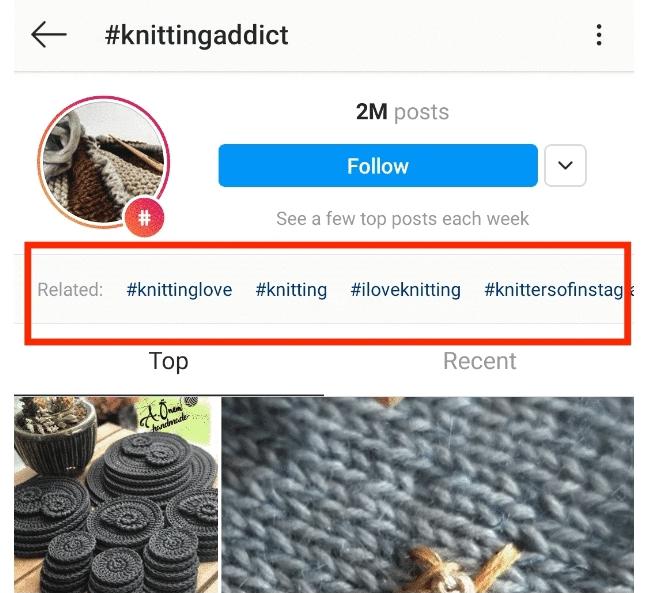Switch to the Top tab
Image resolution: width=654 pixels, height=593 pixels.
coord(168,362)
